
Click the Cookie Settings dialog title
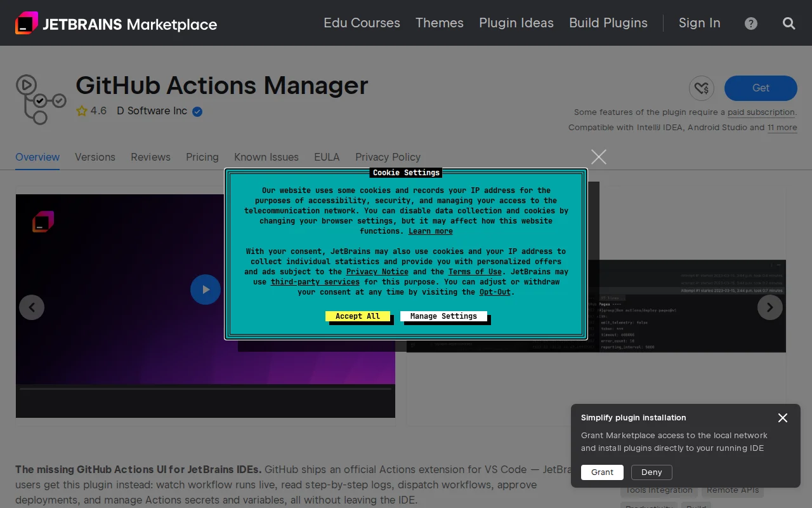(406, 173)
